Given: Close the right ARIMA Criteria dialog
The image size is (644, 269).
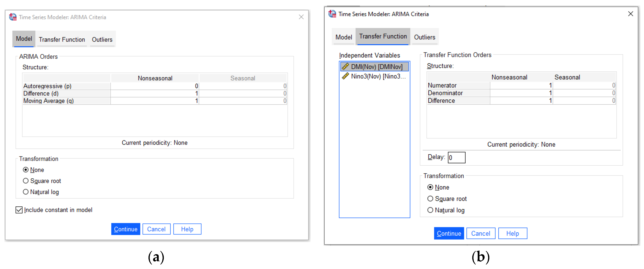Looking at the screenshot, I should pyautogui.click(x=630, y=14).
